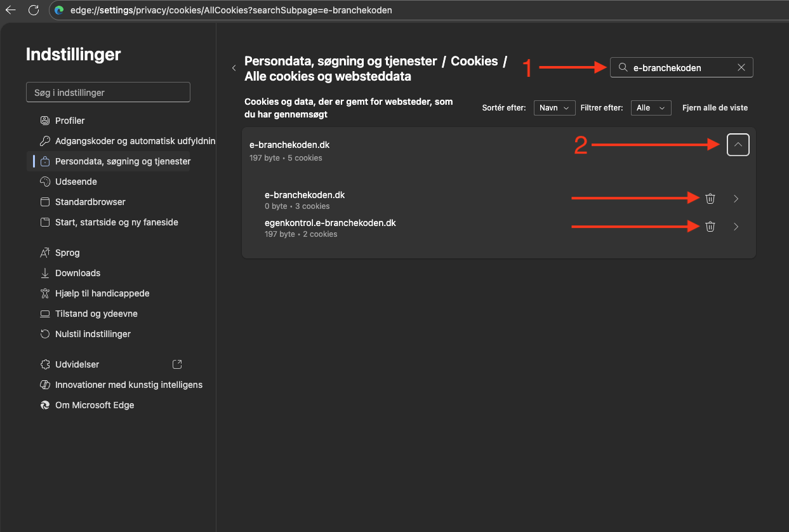Click the key icon for Adgangskoder
Screen dimensions: 789x532
44,141
